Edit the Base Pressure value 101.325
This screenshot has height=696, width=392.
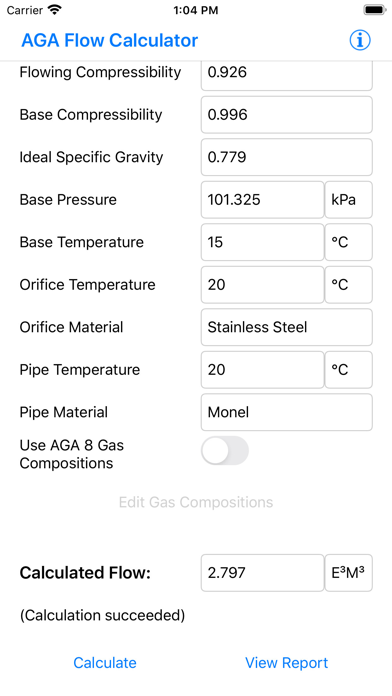(x=262, y=200)
